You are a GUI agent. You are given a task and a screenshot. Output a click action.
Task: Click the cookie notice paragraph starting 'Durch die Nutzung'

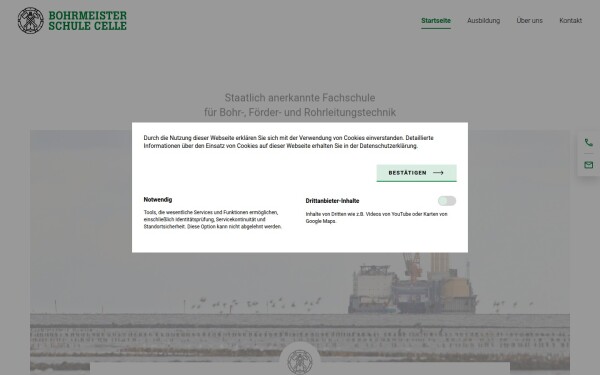(289, 142)
